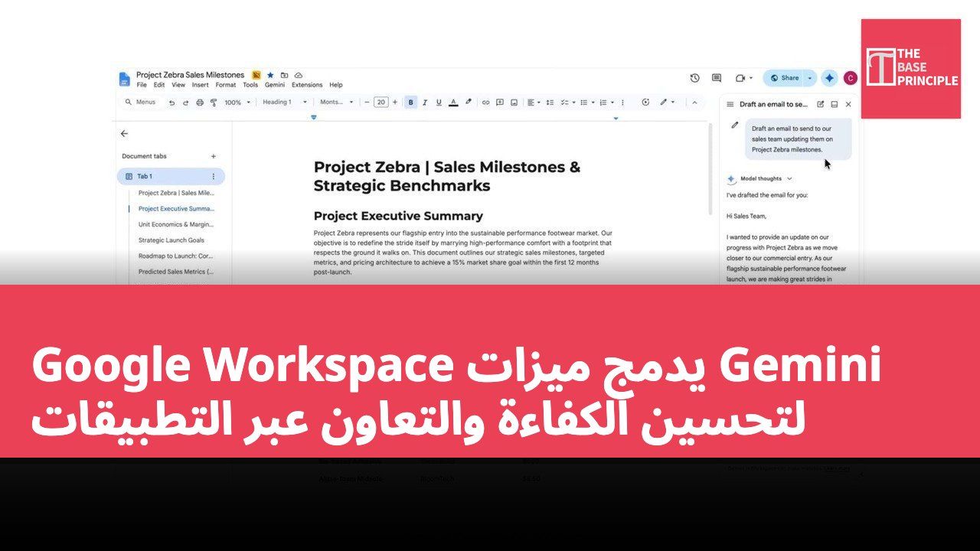Open the Gemini menu

(x=275, y=85)
